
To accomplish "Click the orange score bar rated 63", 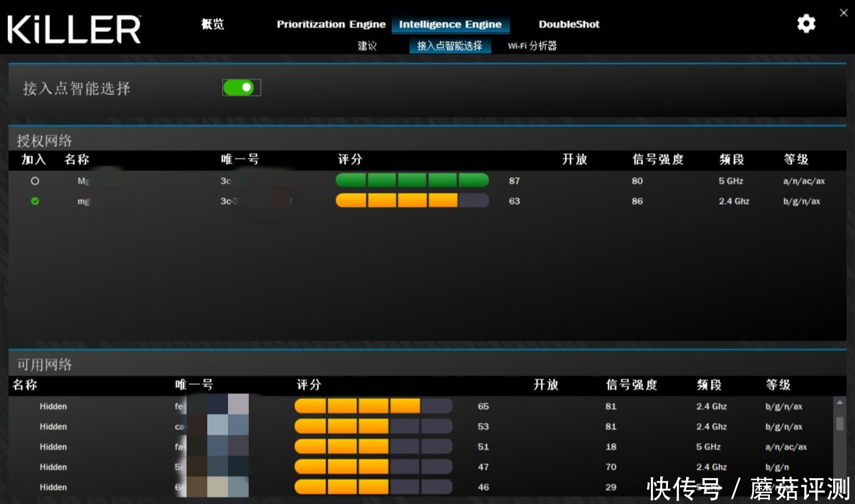I will pos(412,200).
